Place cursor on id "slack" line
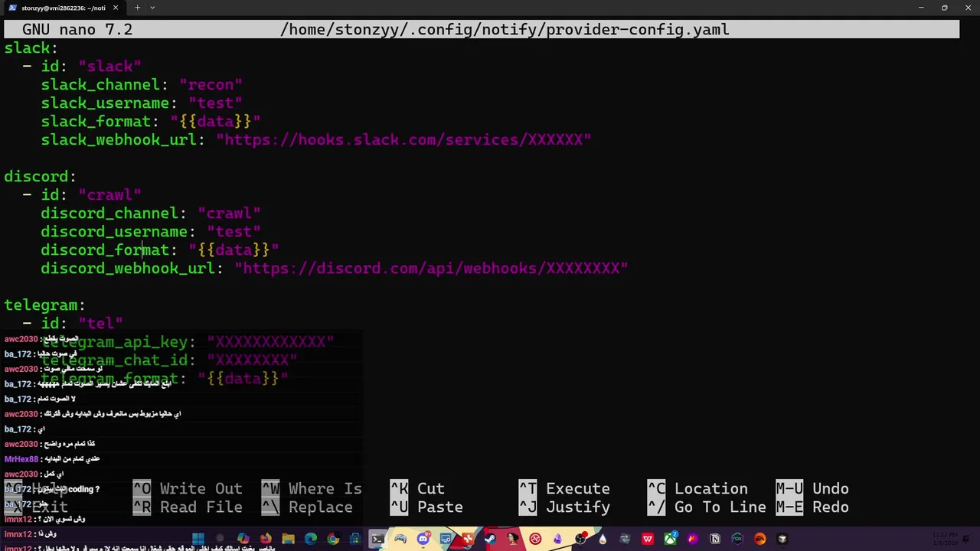This screenshot has width=980, height=551. point(82,67)
